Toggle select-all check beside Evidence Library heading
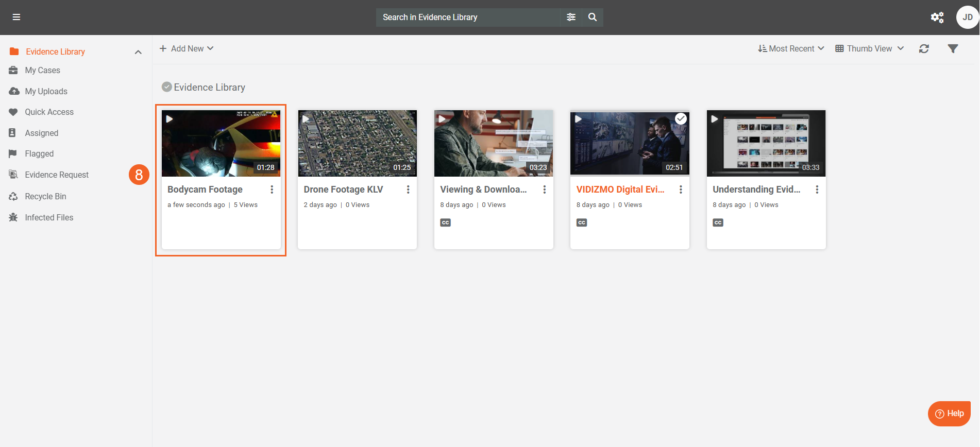This screenshot has height=447, width=980. coord(166,87)
